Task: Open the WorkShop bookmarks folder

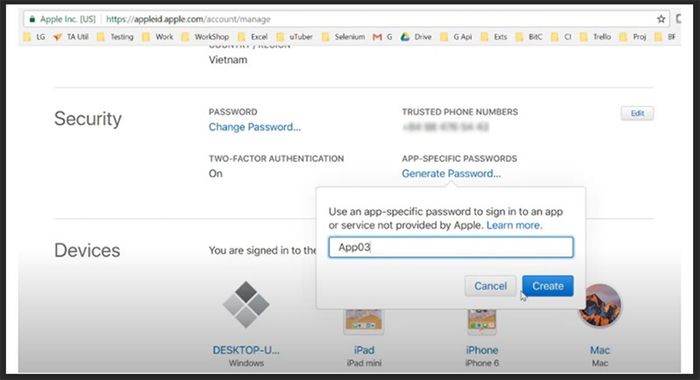Action: (205, 37)
